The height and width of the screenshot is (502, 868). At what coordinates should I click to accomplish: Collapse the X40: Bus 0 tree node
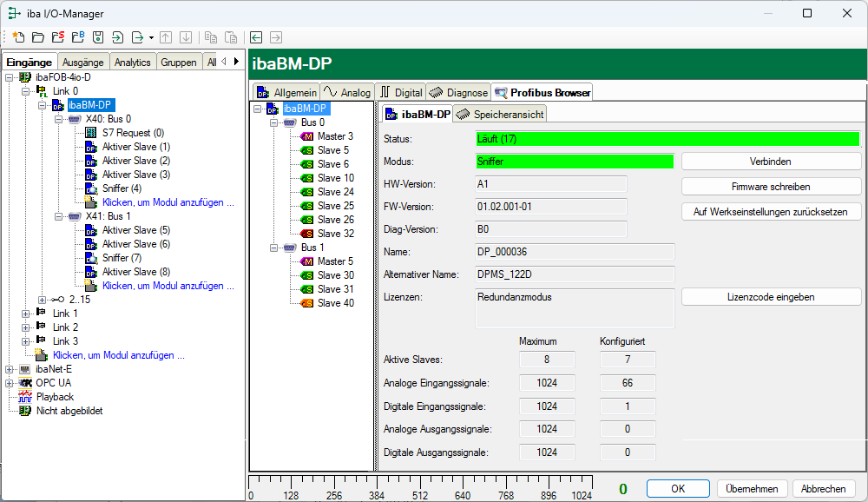click(x=59, y=119)
